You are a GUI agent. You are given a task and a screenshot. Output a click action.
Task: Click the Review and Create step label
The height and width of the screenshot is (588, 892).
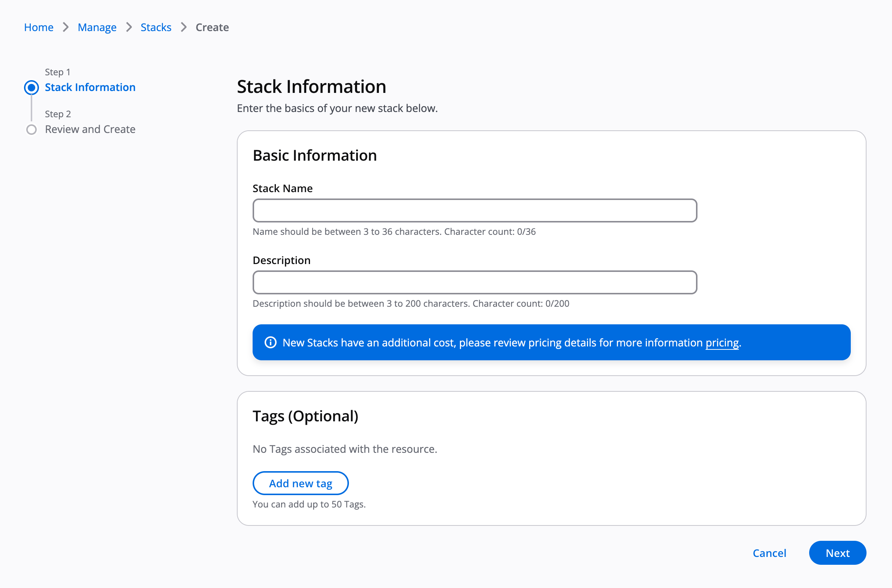90,129
